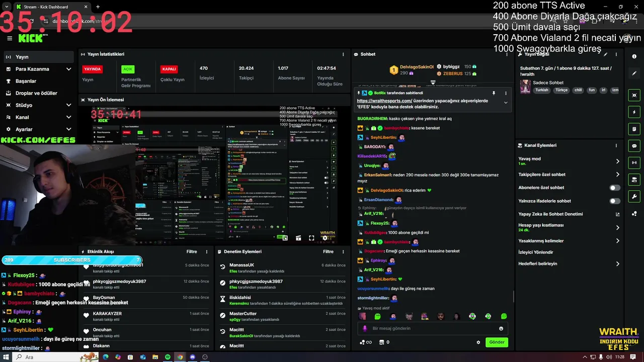Open Filtre in Etkinlik Akışı panel

[192, 252]
